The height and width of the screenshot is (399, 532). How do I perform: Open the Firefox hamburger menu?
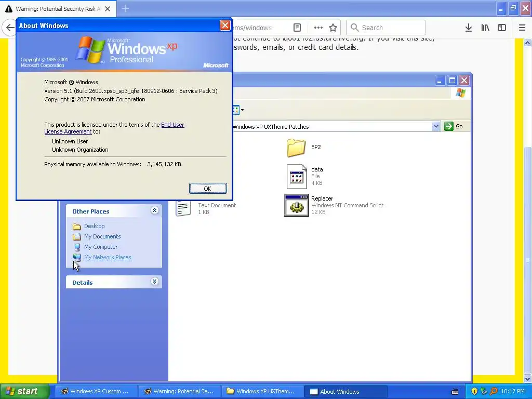tap(522, 28)
